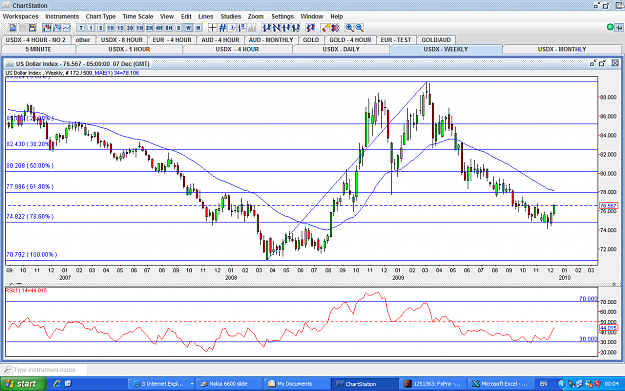Switch to USDX - 4 HOUR - NO 2 tab

pos(35,40)
